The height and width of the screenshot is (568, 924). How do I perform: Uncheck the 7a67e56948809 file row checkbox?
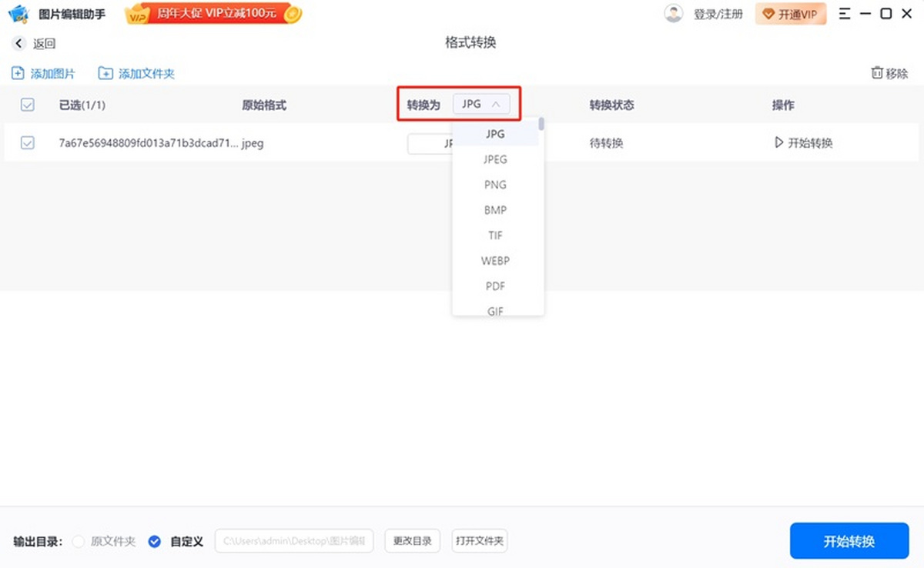point(28,143)
